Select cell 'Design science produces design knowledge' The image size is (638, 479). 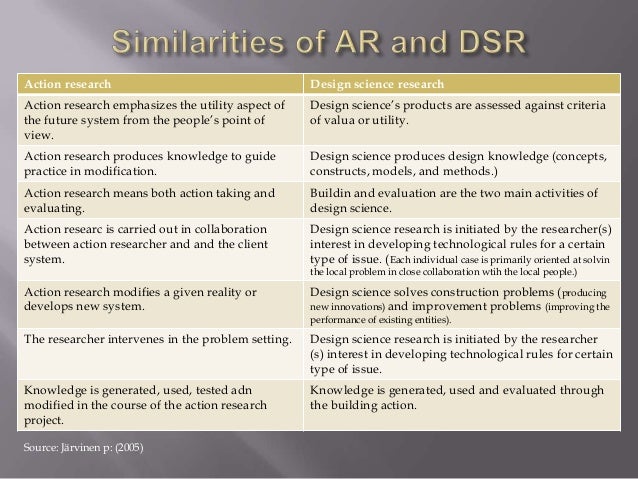click(x=462, y=164)
